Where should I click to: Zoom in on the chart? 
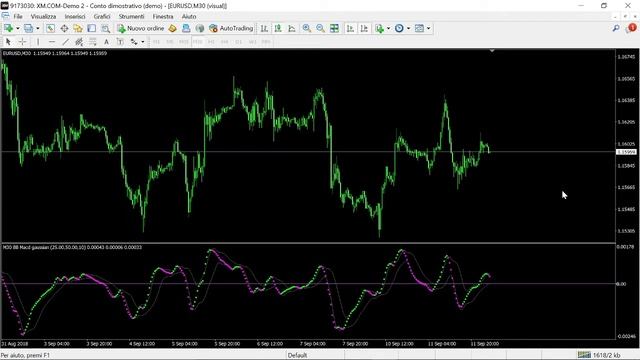pos(307,28)
